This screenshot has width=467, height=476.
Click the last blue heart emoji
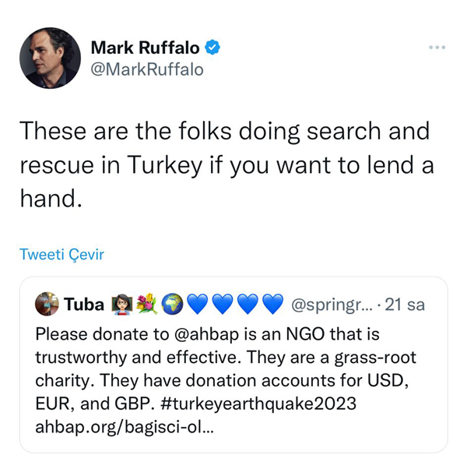tap(272, 304)
